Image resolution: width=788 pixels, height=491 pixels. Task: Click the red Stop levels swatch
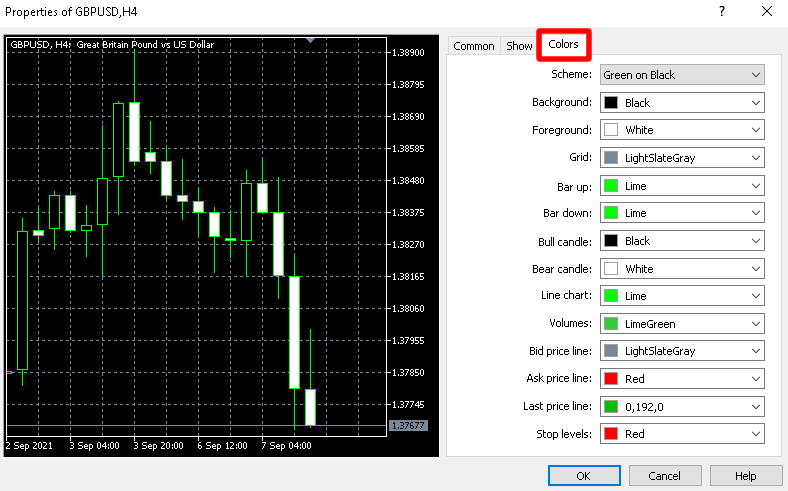click(x=611, y=434)
